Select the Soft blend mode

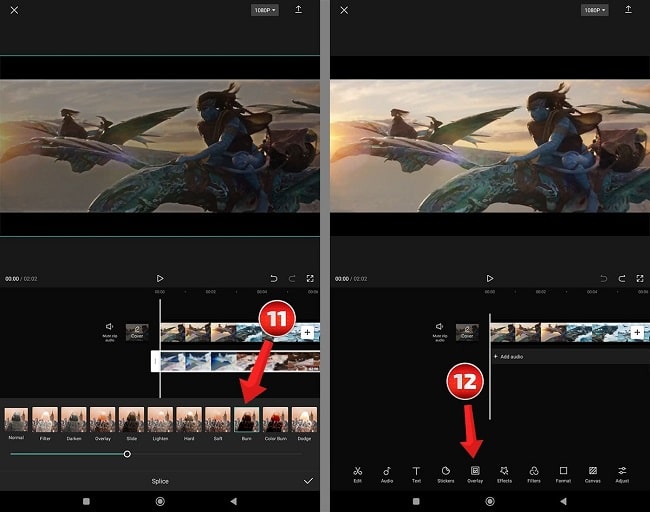click(218, 423)
